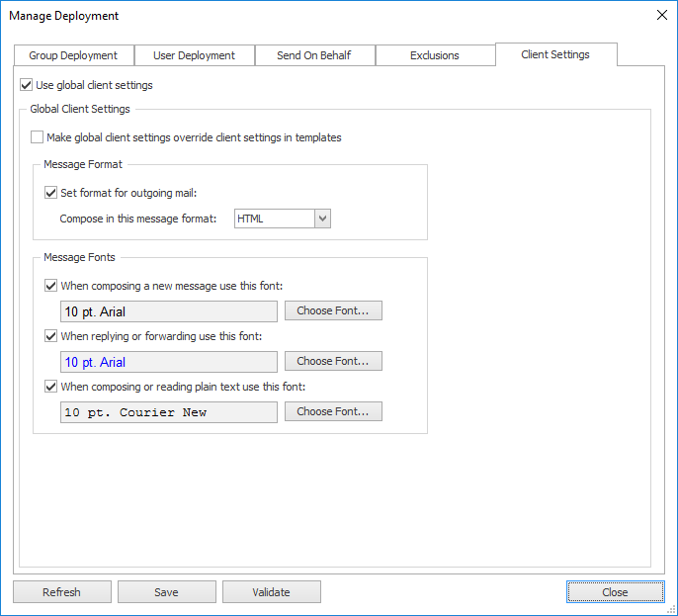Click the Refresh button
Viewport: 678px width, 616px height.
point(62,591)
